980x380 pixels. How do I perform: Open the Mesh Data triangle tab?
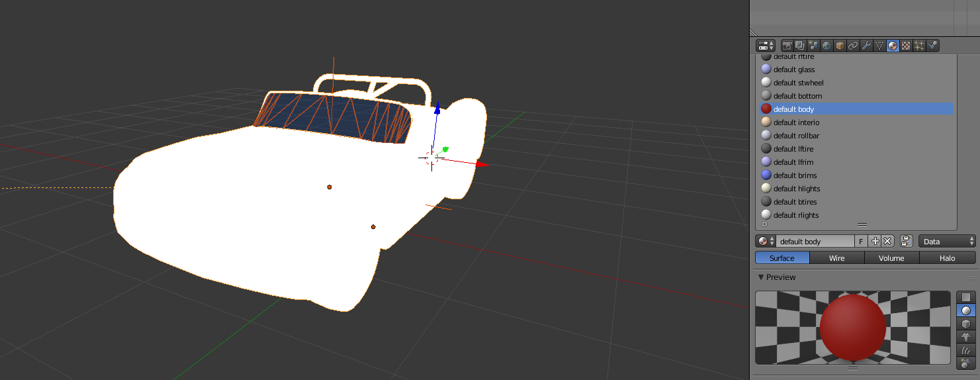pyautogui.click(x=879, y=46)
